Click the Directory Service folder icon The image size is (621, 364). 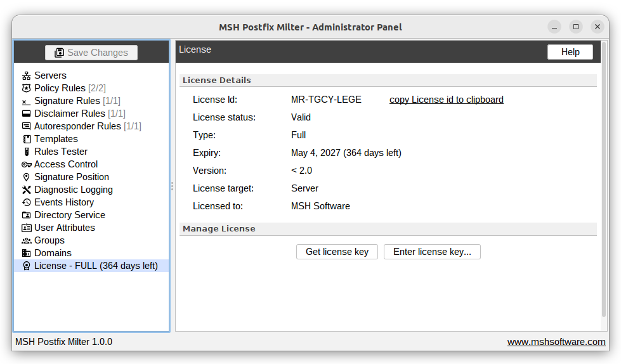point(26,215)
